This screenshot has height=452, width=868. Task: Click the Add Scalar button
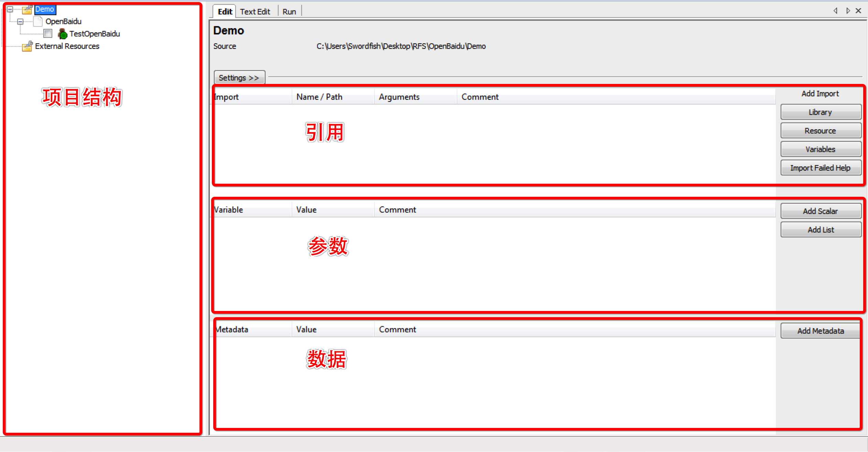pos(821,211)
